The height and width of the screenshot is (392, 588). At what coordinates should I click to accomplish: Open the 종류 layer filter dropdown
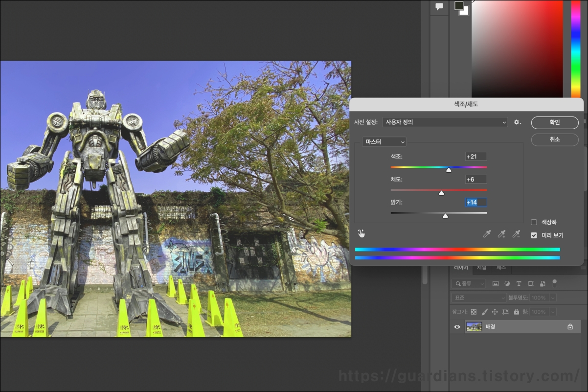tap(469, 283)
